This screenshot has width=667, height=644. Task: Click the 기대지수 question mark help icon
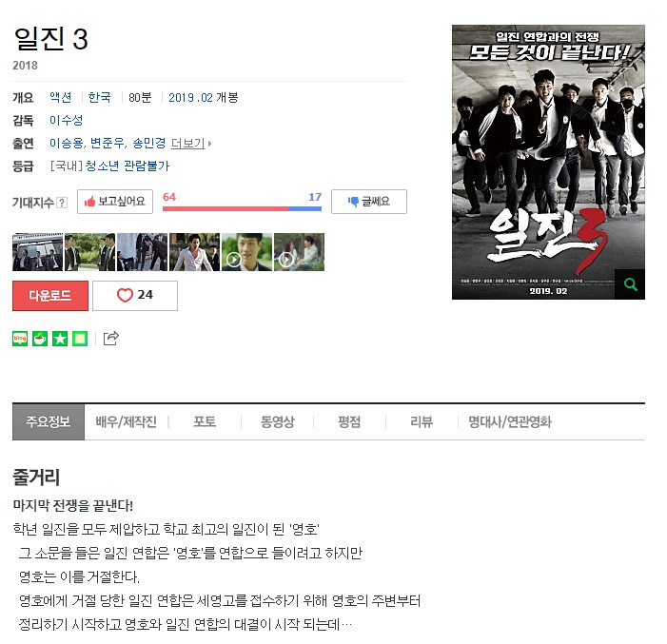click(x=62, y=203)
